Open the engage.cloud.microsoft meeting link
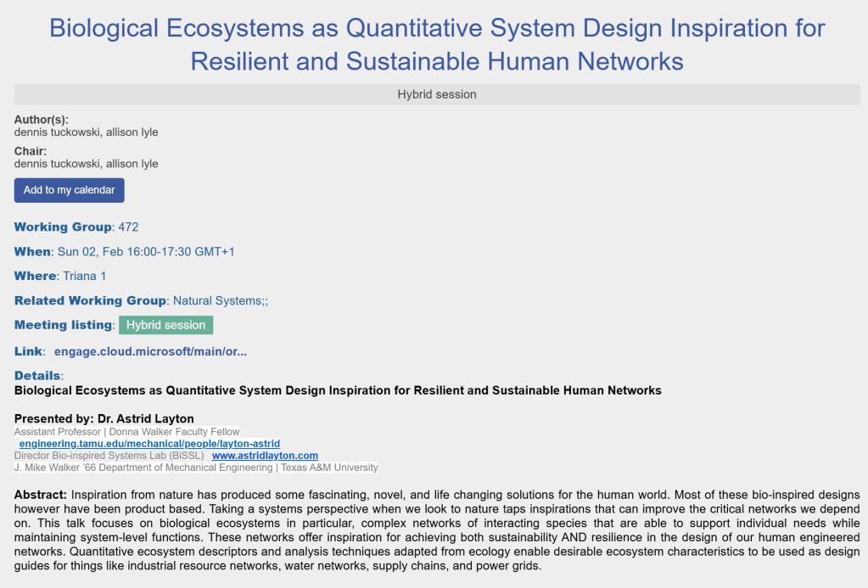The height and width of the screenshot is (588, 868). pos(150,351)
